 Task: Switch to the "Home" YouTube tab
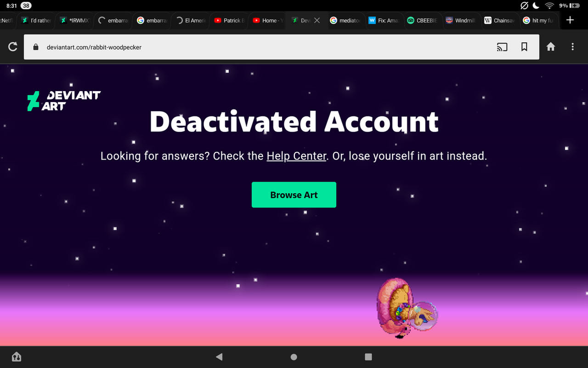pyautogui.click(x=267, y=20)
